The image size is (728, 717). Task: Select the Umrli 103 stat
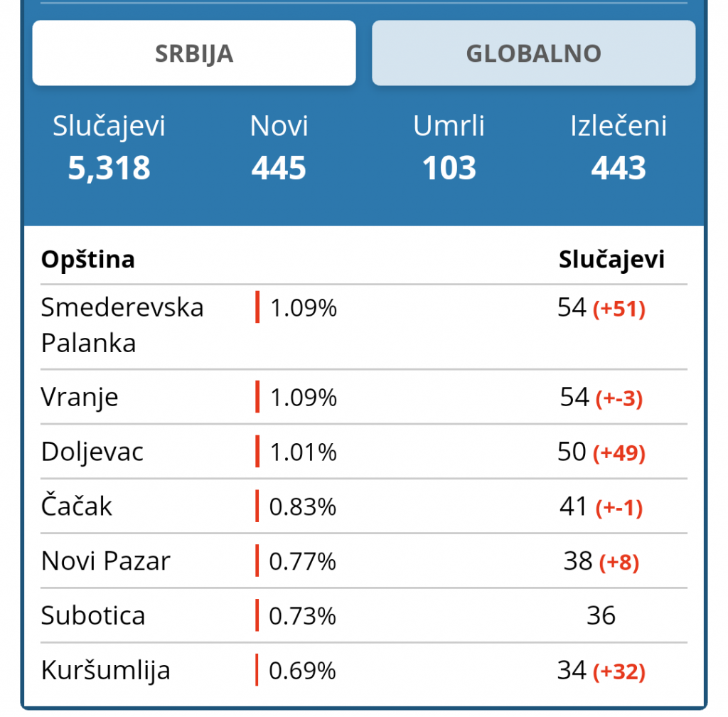tap(449, 147)
